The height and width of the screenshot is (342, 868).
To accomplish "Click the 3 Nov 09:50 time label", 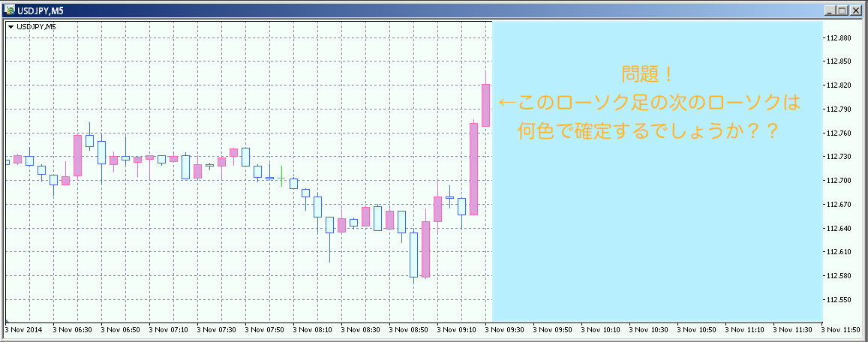I will click(554, 329).
